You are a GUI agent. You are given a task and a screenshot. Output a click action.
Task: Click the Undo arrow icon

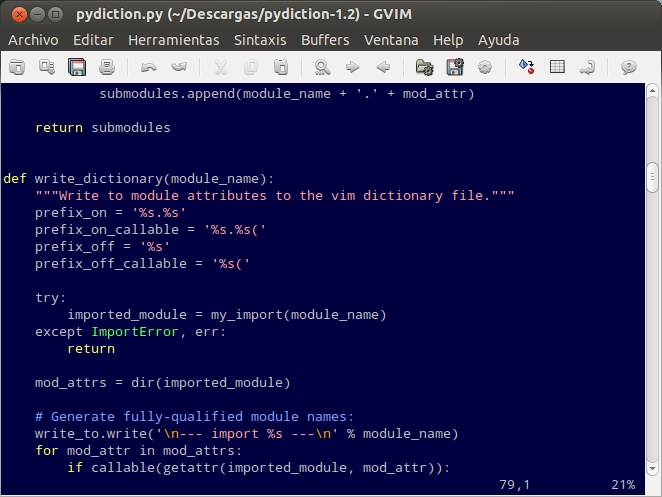149,67
